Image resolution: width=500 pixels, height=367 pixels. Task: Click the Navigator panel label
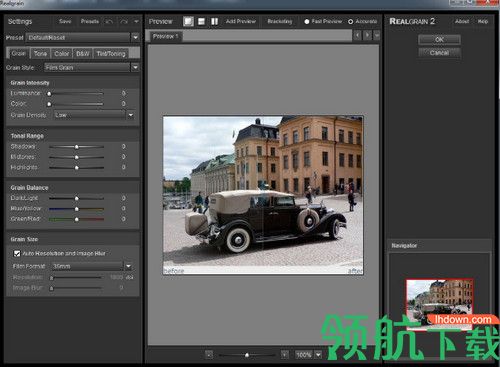click(404, 246)
